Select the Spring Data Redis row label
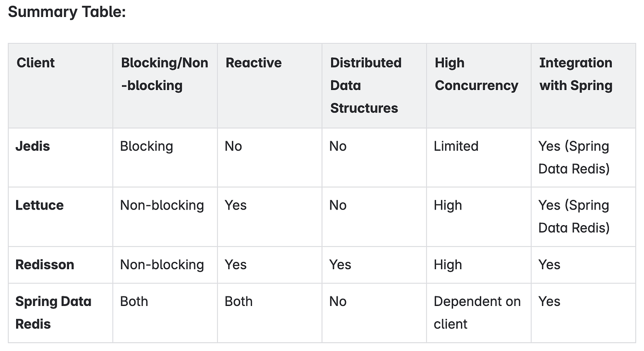644x351 pixels. pos(53,312)
